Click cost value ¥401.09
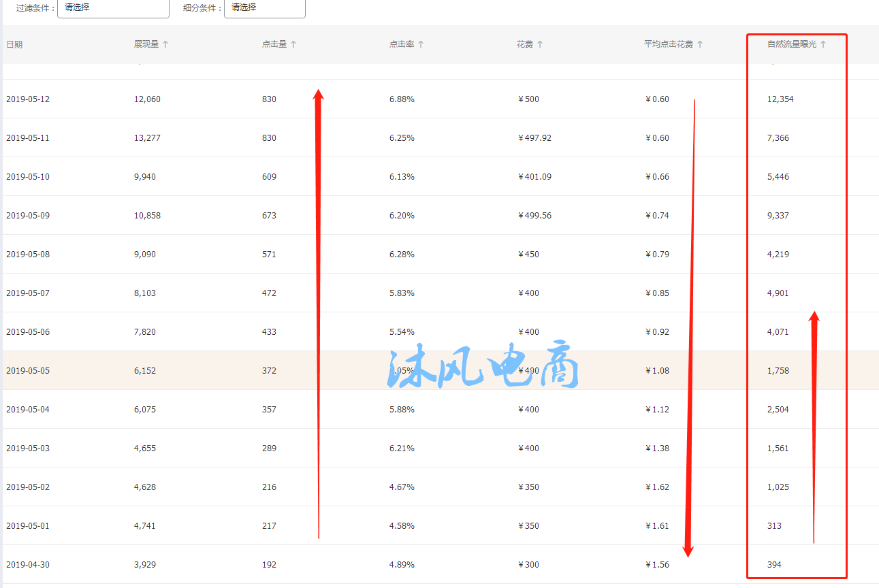Image resolution: width=879 pixels, height=588 pixels. 534,177
